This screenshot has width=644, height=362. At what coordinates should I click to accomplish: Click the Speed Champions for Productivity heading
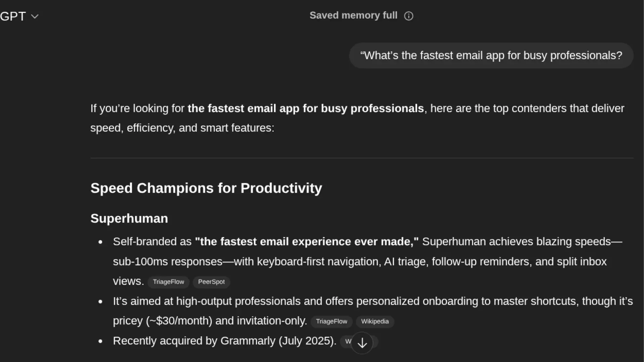click(x=206, y=188)
